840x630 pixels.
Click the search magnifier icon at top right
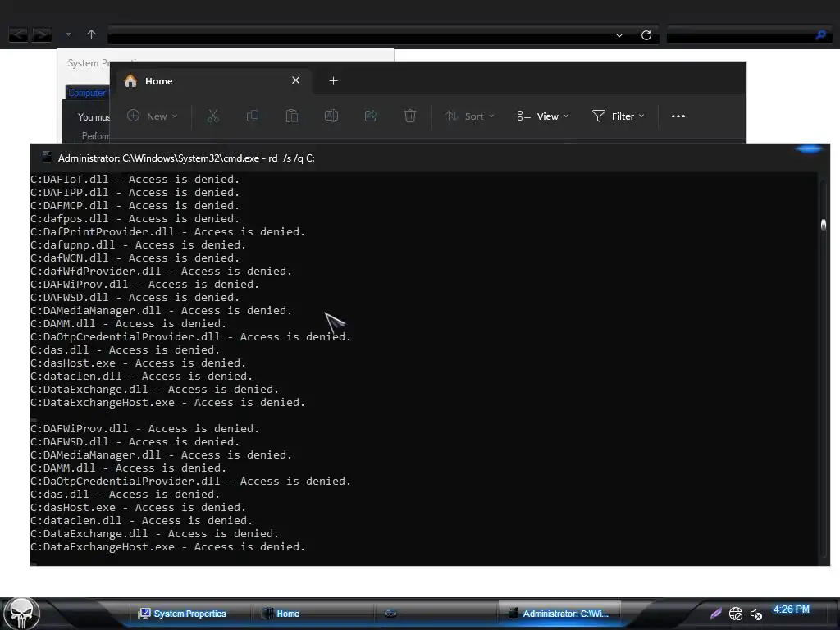820,35
